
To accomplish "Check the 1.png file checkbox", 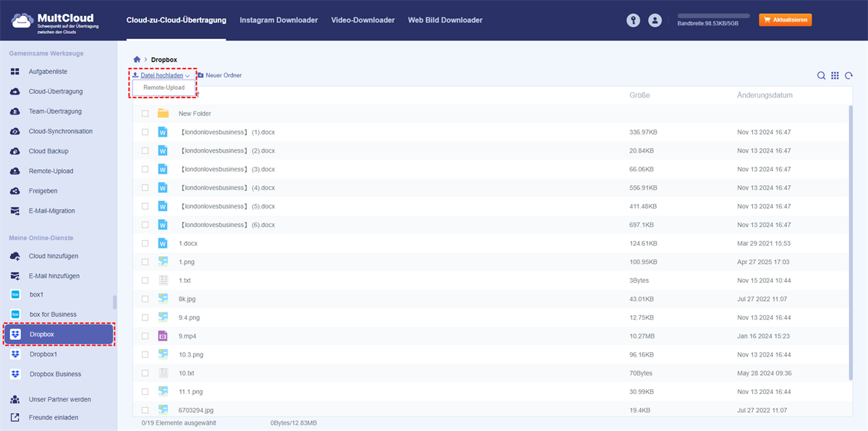I will pos(145,262).
